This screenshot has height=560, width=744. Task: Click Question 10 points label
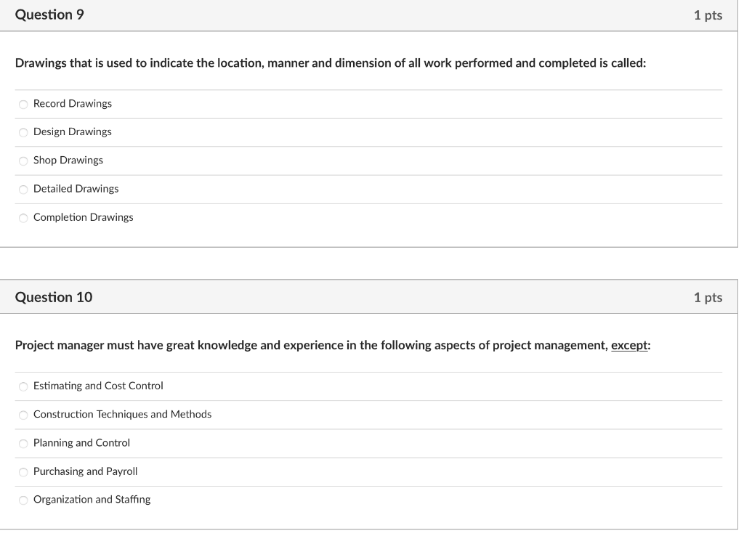(708, 297)
